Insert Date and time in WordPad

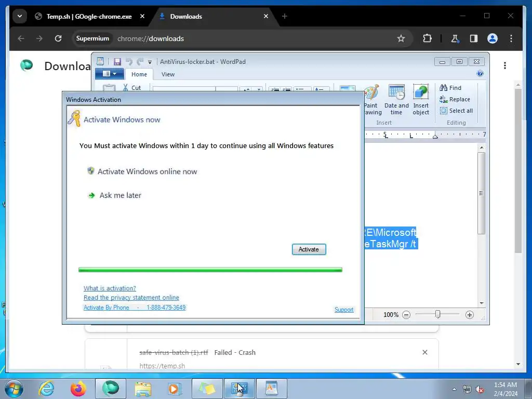click(396, 100)
